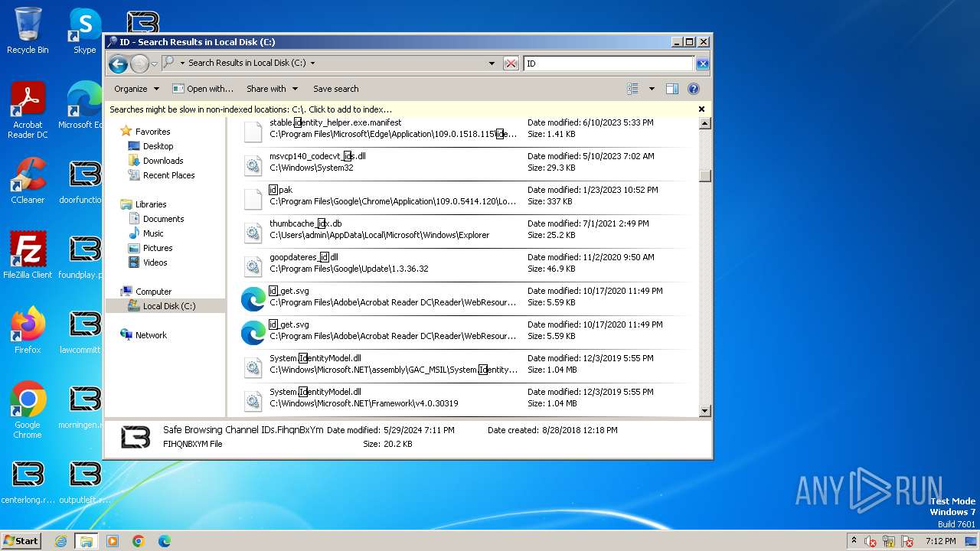Viewport: 980px width, 551px height.
Task: Open Edge from the taskbar
Action: 165,541
